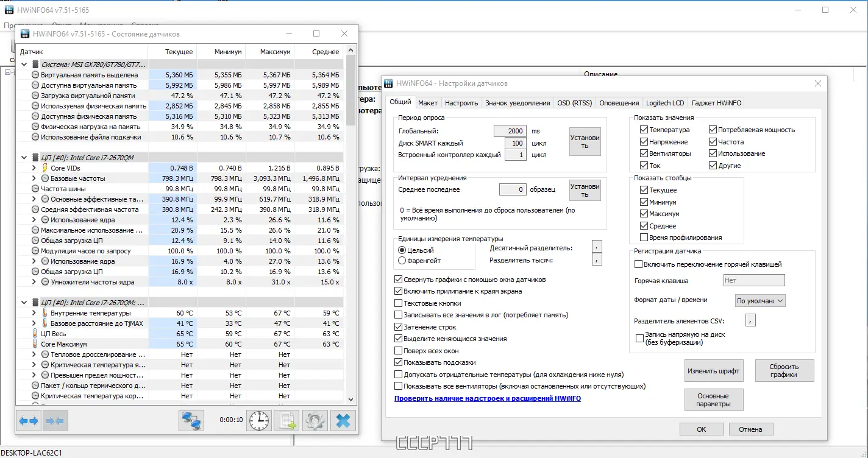
Task: Click the Максимум column header
Action: coord(269,52)
